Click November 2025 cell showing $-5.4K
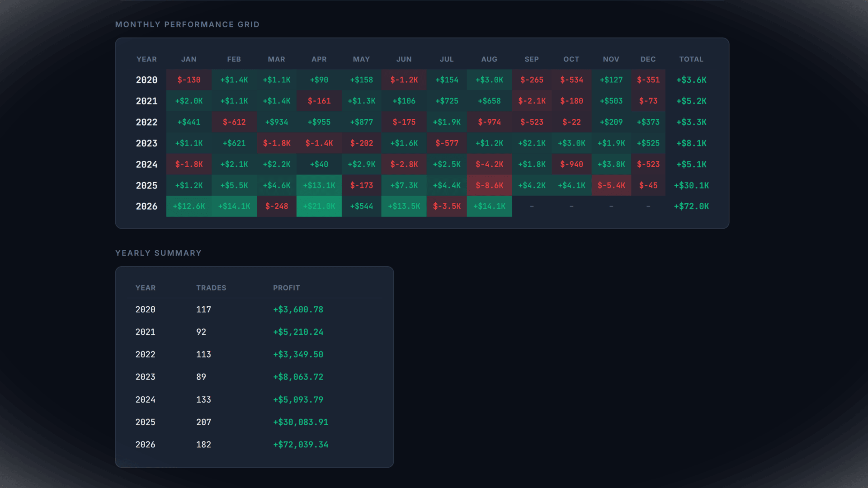Screen dimensions: 868x488 click(611, 185)
